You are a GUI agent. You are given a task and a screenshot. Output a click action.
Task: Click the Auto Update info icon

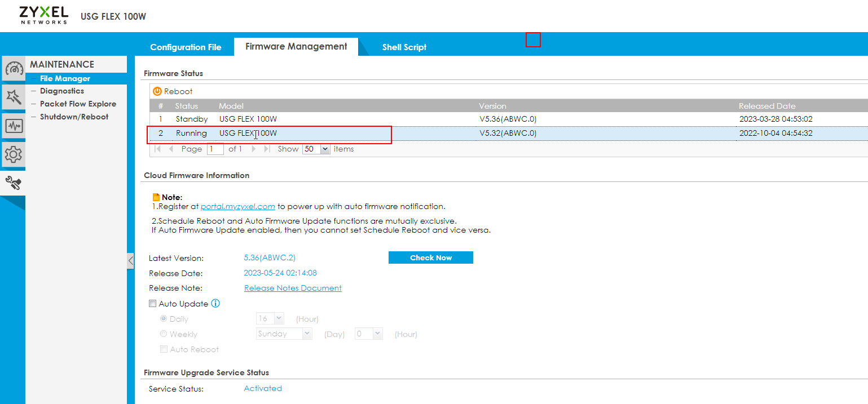coord(215,304)
